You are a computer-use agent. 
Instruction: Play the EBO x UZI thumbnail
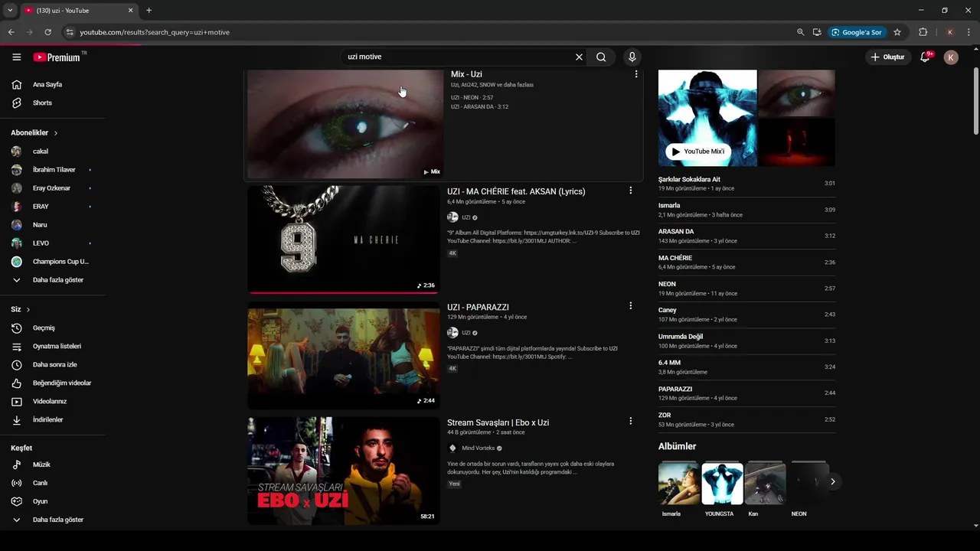[x=344, y=471]
